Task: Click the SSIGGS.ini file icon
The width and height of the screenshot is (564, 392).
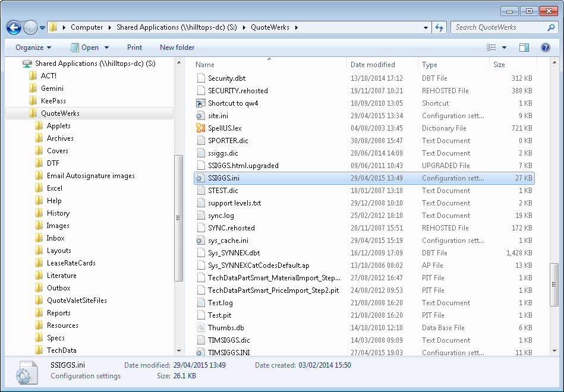Action: pyautogui.click(x=201, y=178)
